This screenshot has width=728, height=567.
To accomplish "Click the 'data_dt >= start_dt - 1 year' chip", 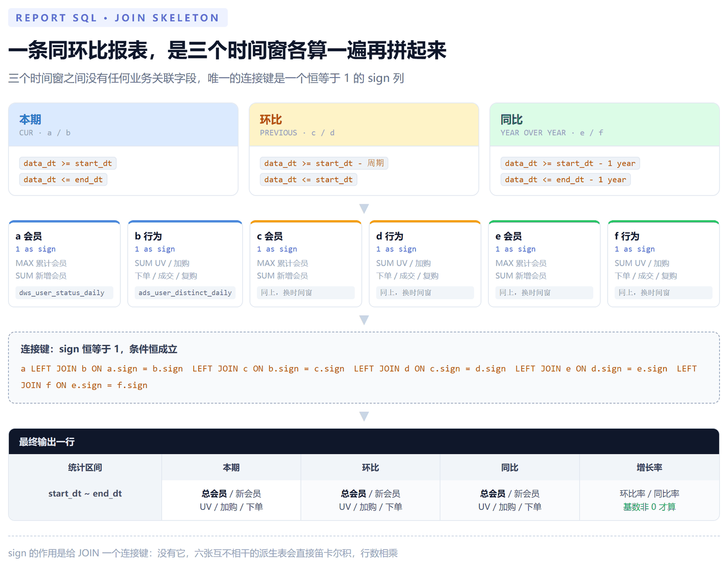I will pos(570,163).
